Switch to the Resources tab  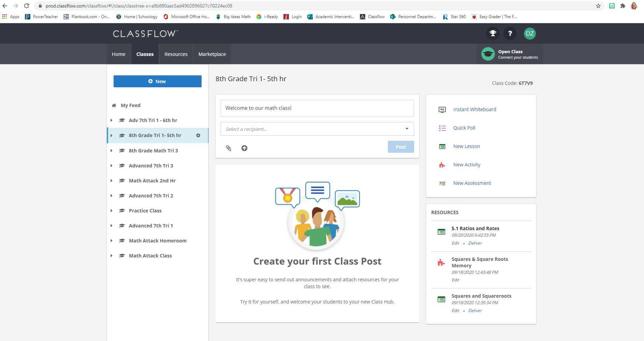pos(176,54)
